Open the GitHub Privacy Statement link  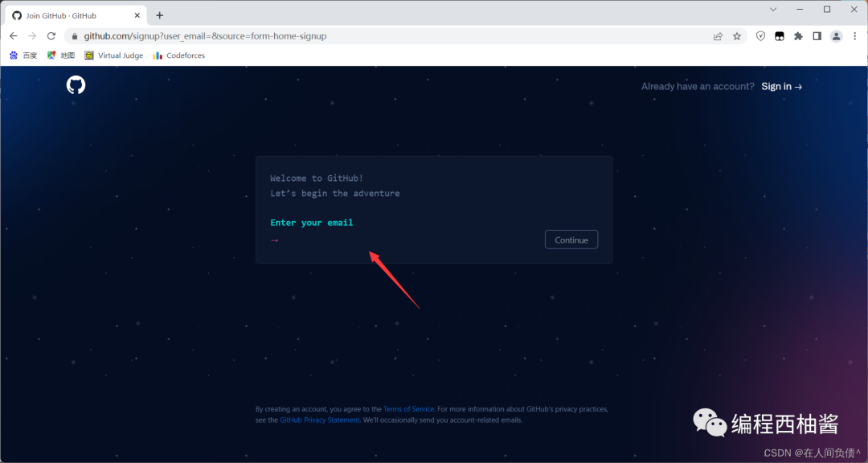coord(320,420)
